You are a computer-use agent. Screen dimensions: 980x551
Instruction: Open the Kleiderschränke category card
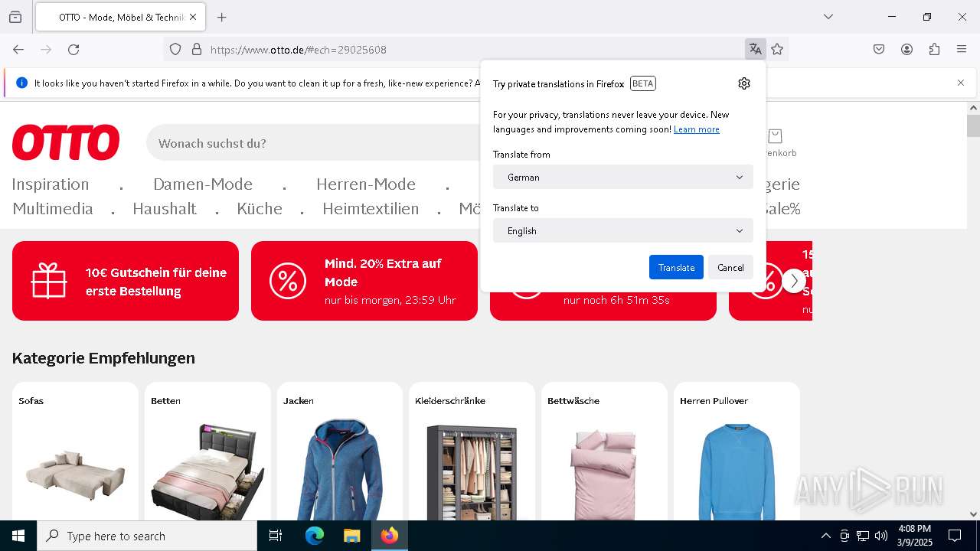(472, 452)
